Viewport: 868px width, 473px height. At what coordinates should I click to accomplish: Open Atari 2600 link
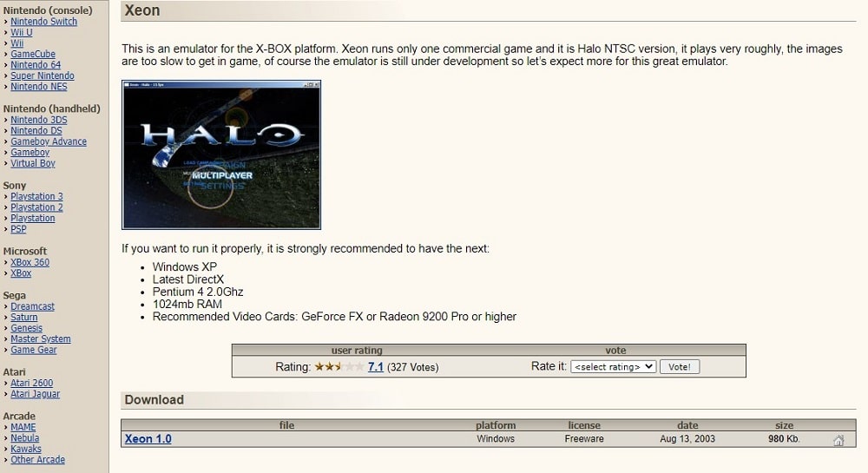pyautogui.click(x=31, y=383)
